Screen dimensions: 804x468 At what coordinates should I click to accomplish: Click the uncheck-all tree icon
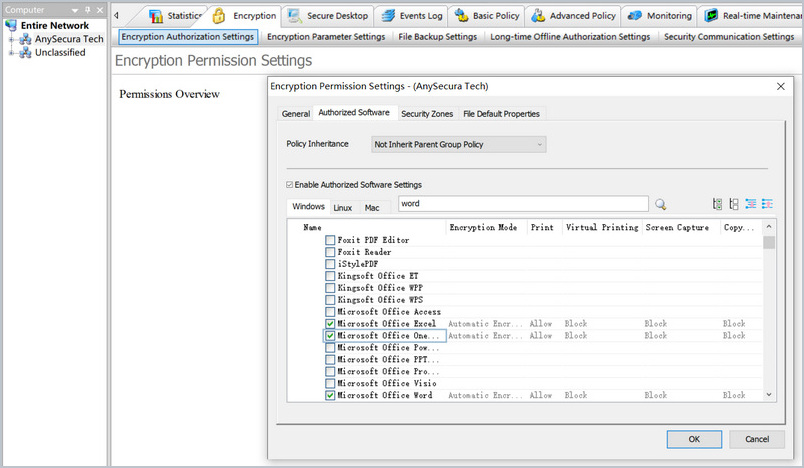(x=734, y=204)
